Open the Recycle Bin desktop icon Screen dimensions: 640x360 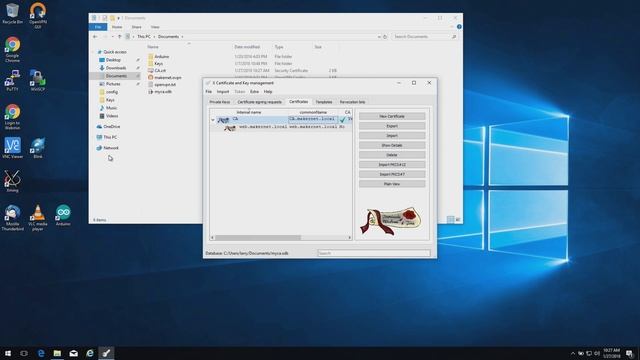coord(12,13)
